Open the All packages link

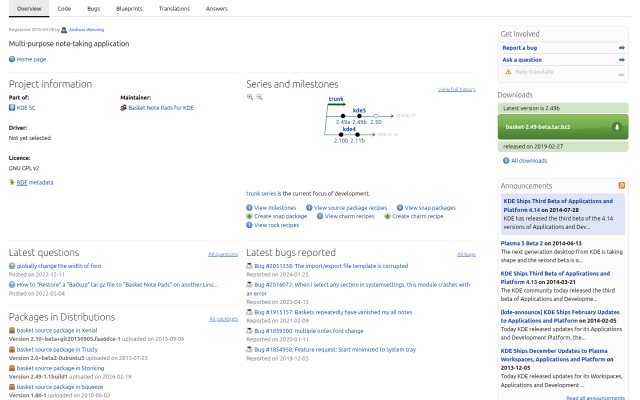click(x=224, y=319)
